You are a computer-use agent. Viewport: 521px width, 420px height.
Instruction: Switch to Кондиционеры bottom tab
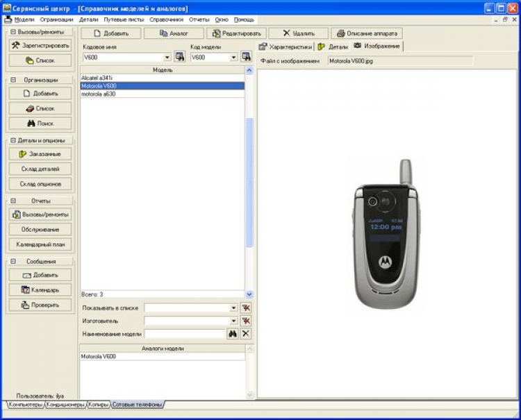click(x=65, y=405)
